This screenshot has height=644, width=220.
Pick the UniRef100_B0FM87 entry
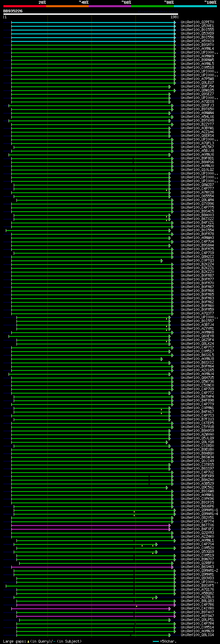pos(197,275)
